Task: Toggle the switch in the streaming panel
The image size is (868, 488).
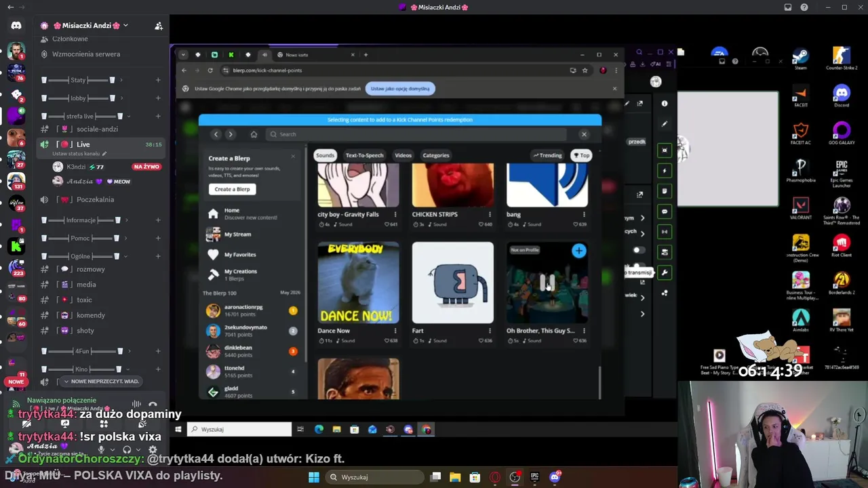Action: pos(637,250)
